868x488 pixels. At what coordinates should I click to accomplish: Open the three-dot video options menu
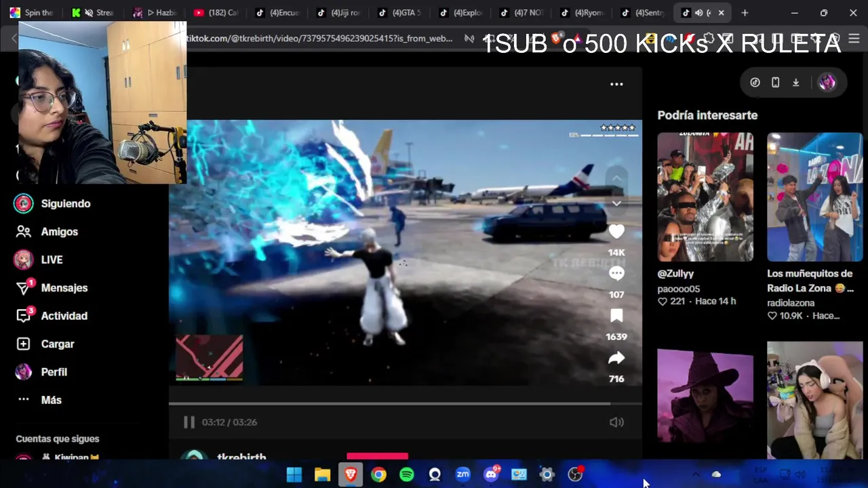pyautogui.click(x=616, y=84)
